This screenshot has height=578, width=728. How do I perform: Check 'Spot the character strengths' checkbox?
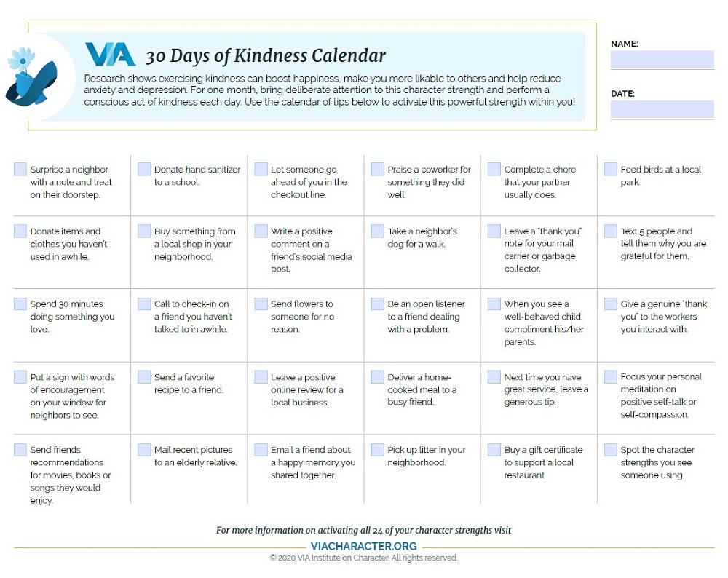pos(611,450)
